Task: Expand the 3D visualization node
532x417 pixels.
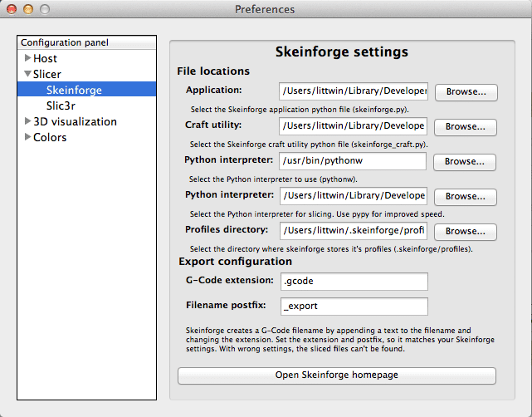Action: click(28, 121)
